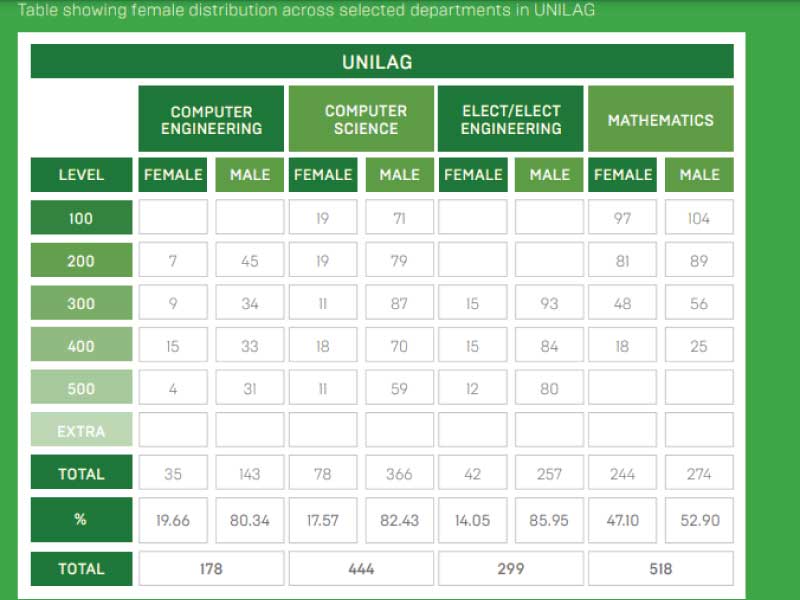Viewport: 800px width, 600px height.
Task: Click the COMPUTER ENGINEERING department header
Action: [x=211, y=119]
